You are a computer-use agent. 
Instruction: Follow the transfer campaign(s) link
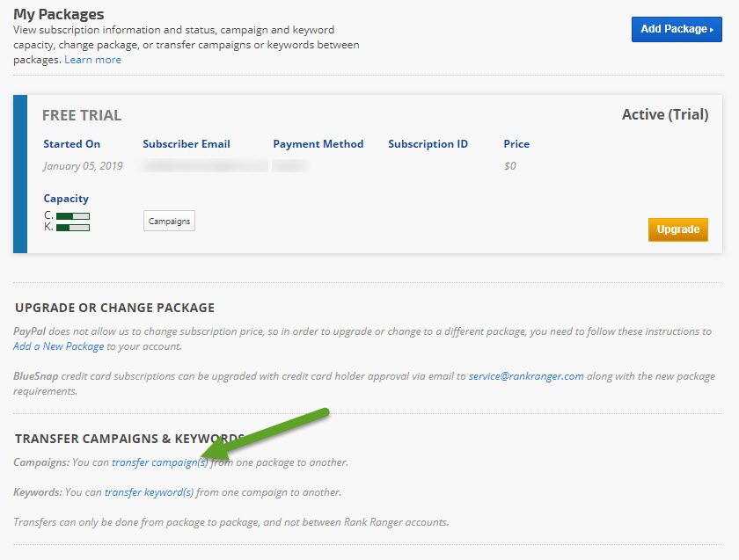pyautogui.click(x=160, y=462)
